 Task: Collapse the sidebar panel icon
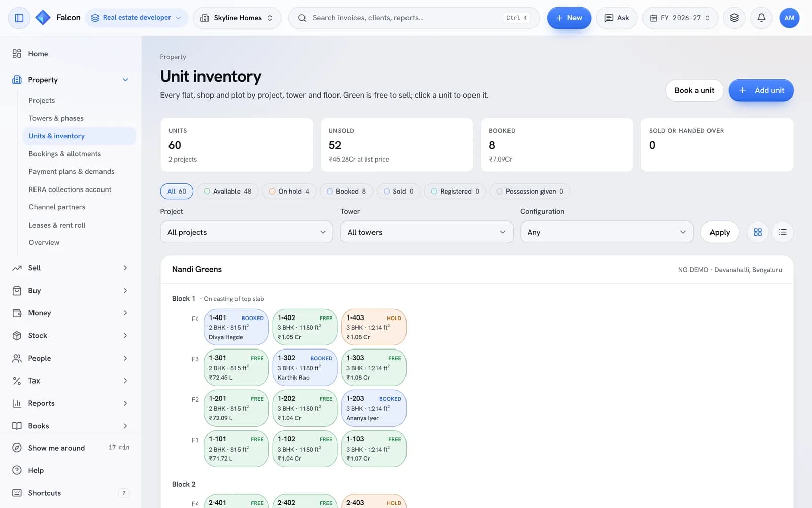coord(19,18)
